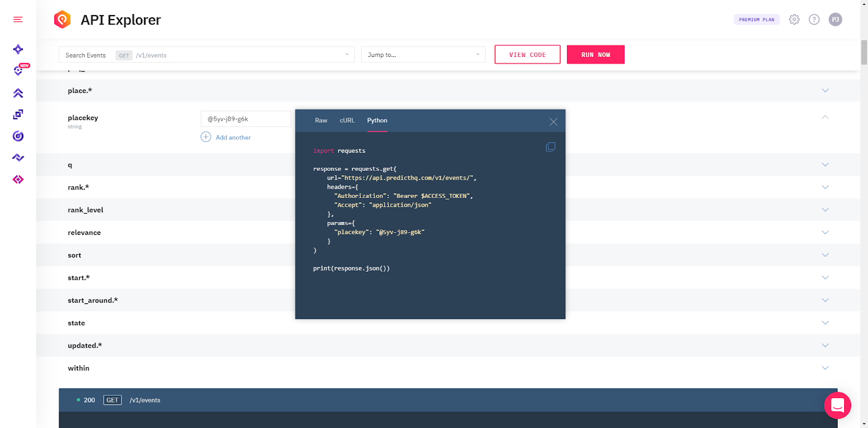This screenshot has width=868, height=428.
Task: Open the double up-chevron sidebar icon
Action: pos(18,93)
